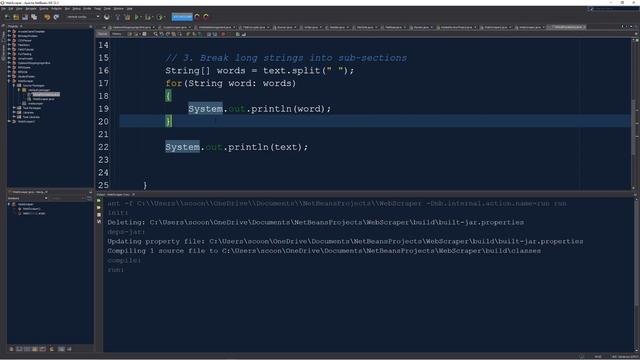Collapse the WebScraper project node
Screen dimensions: 640x360
[x=9, y=81]
